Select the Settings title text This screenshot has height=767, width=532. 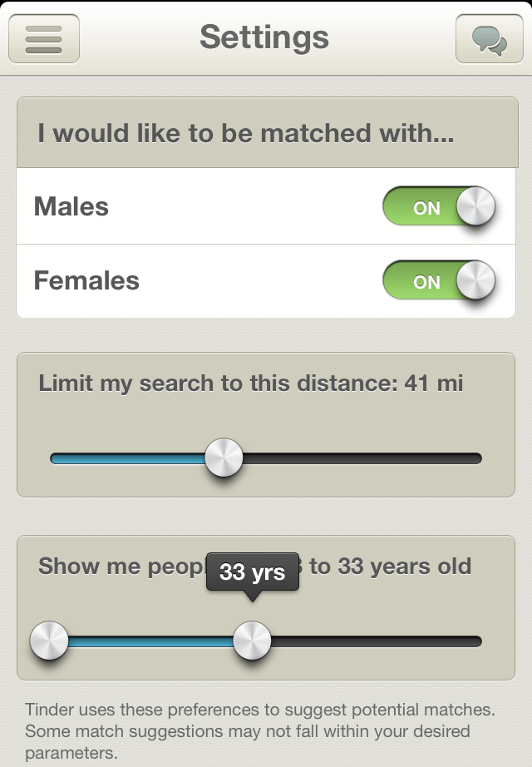tap(264, 37)
